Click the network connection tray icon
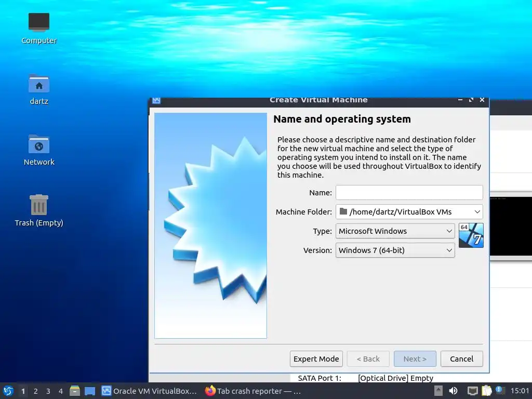Viewport: 532px width, 399px height. point(472,391)
